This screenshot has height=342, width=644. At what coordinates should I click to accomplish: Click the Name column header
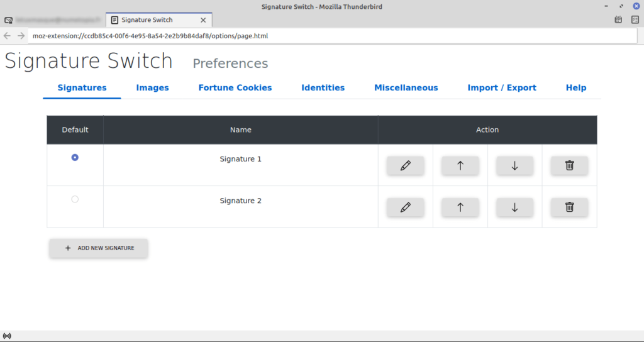click(241, 130)
